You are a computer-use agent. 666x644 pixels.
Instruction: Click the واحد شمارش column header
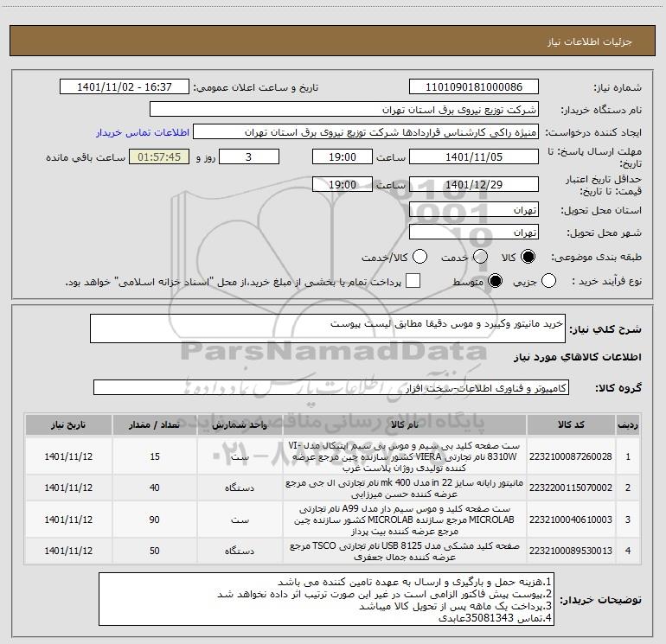[x=240, y=424]
